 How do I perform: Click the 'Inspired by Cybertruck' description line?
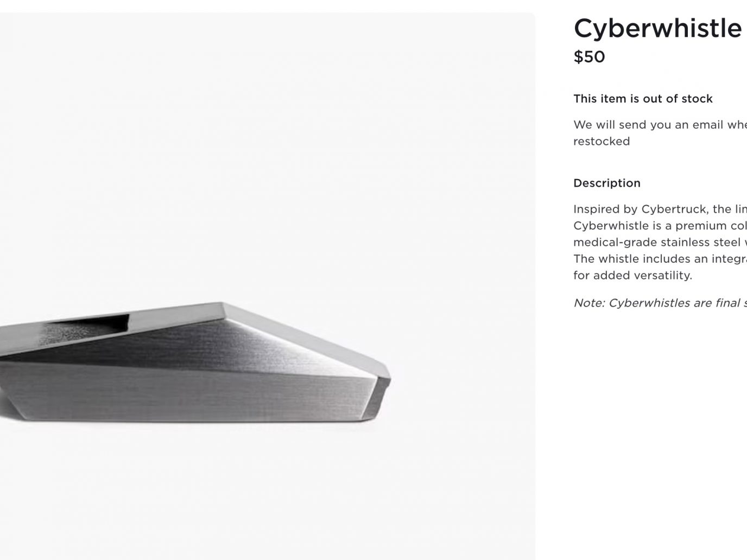click(x=660, y=209)
